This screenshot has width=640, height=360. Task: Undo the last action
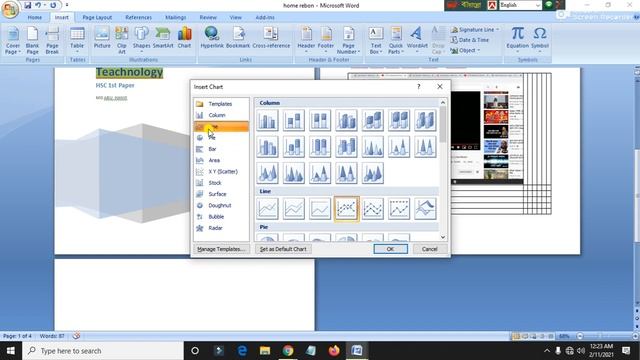38,5
